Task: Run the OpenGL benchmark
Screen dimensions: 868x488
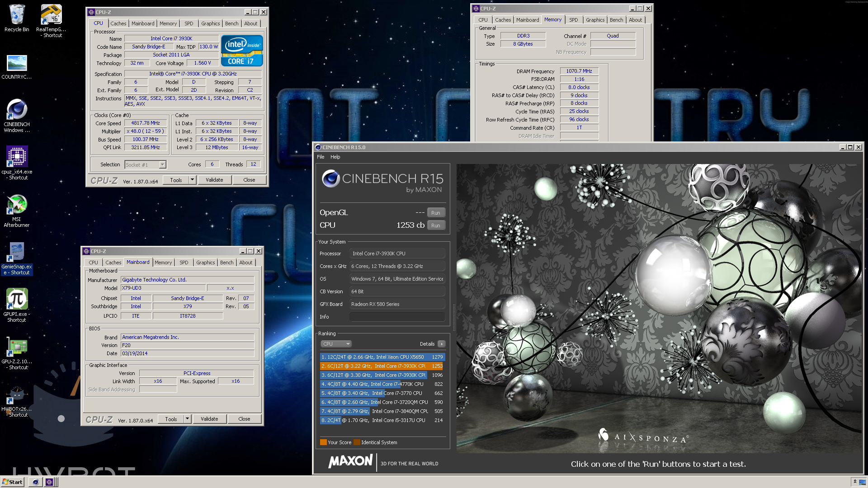Action: coord(436,213)
